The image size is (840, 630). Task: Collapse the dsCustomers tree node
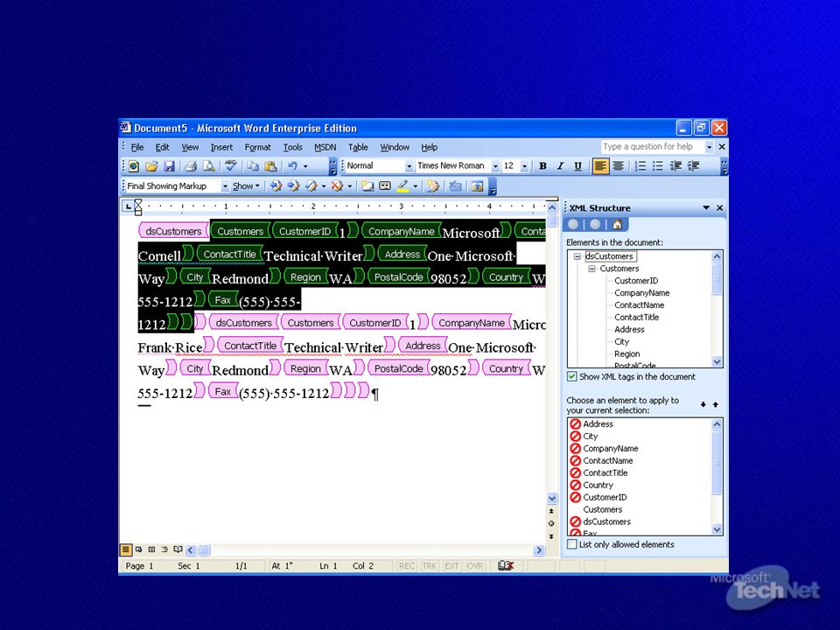577,256
